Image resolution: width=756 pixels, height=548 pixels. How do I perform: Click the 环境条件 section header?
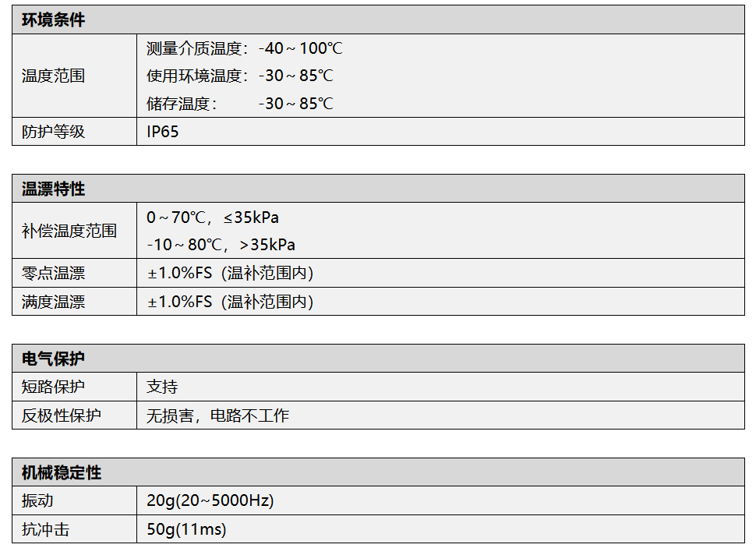click(x=53, y=20)
